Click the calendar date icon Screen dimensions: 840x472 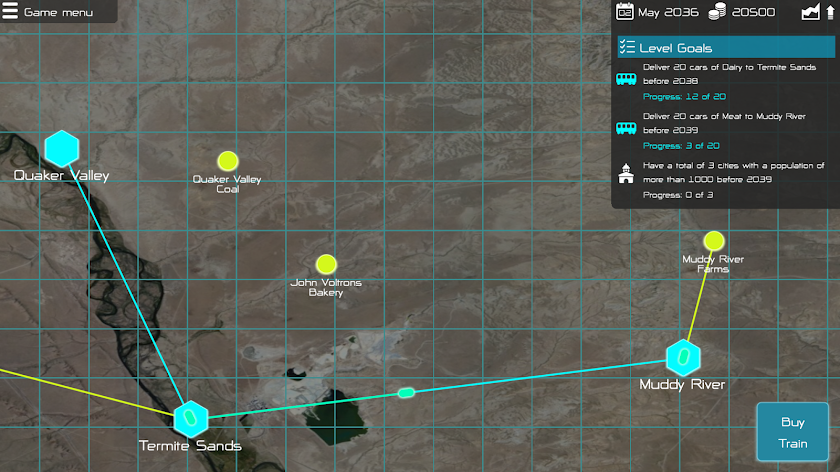(x=625, y=12)
